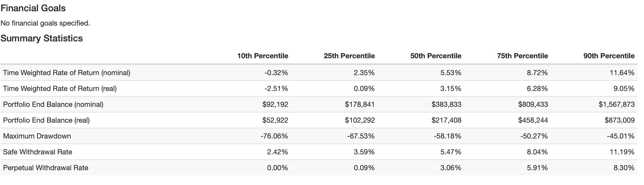Click the Portfolio End Balance (real) row label
The width and height of the screenshot is (644, 185).
(x=46, y=120)
